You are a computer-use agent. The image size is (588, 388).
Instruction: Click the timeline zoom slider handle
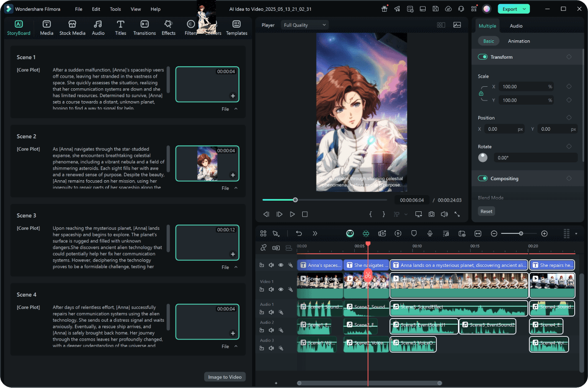click(x=521, y=233)
